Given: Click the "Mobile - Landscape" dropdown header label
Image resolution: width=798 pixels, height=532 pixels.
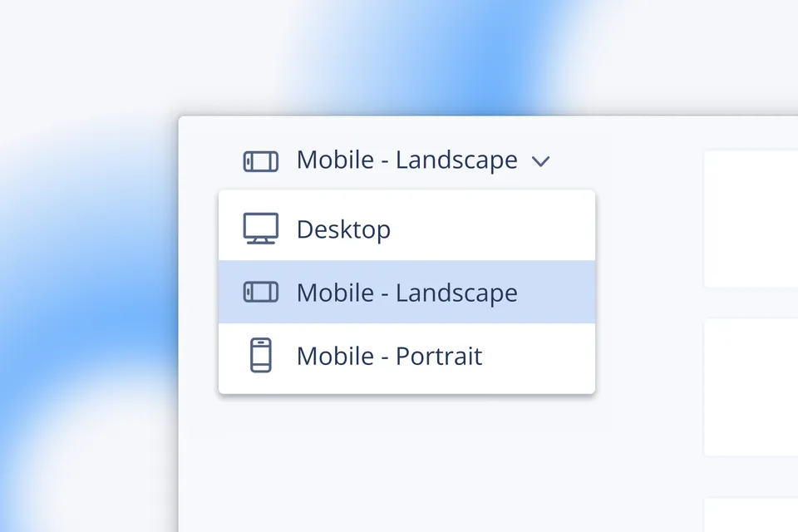Looking at the screenshot, I should (x=406, y=160).
